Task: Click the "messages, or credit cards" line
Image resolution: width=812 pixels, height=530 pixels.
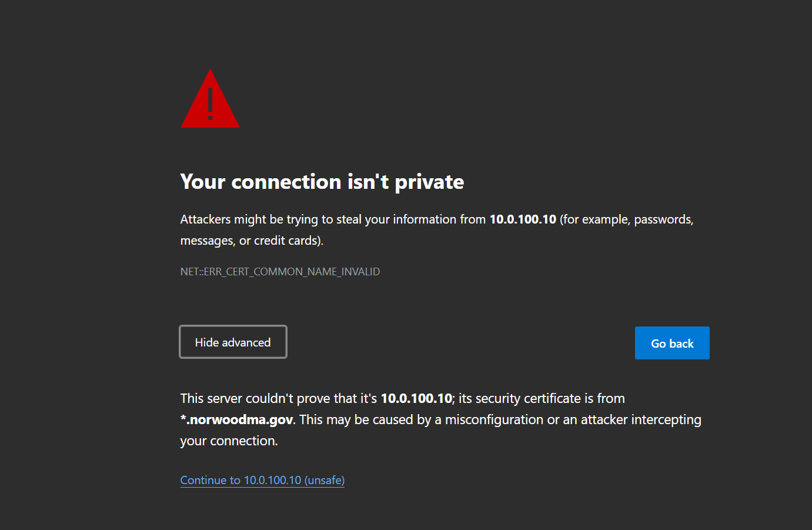Action: pyautogui.click(x=251, y=241)
